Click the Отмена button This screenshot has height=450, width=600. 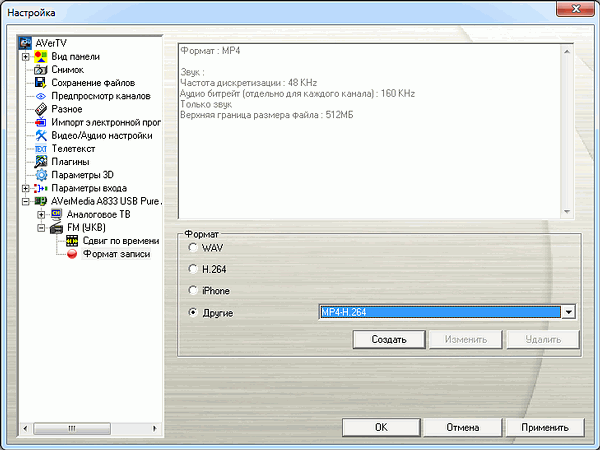coord(463,427)
